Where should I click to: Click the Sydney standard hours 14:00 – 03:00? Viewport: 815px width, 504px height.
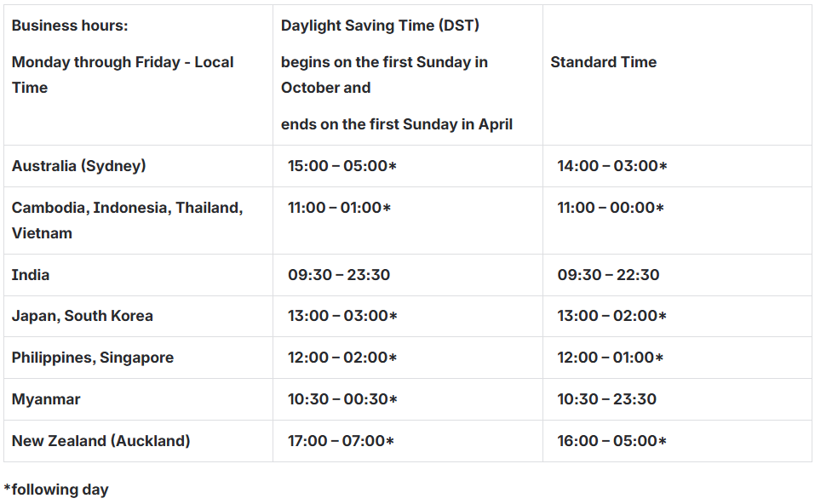[611, 166]
